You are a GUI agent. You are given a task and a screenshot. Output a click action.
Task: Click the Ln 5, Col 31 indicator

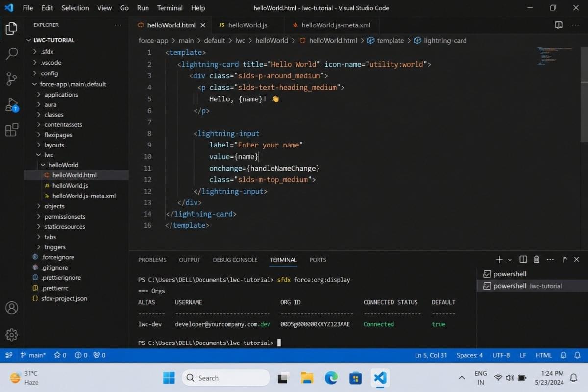(x=431, y=355)
